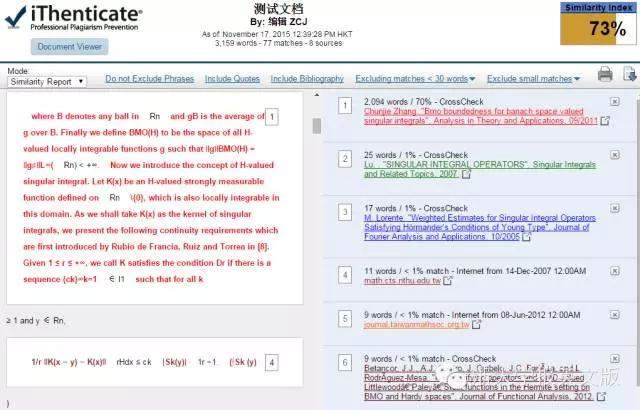Open external link icon for M. Lorente source
Viewport: 640px width, 410px height.
click(527, 237)
